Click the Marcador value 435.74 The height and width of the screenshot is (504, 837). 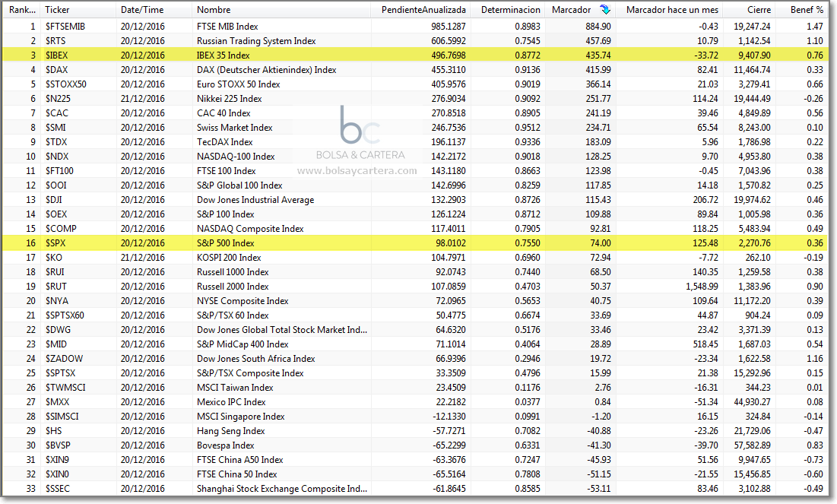pyautogui.click(x=598, y=55)
